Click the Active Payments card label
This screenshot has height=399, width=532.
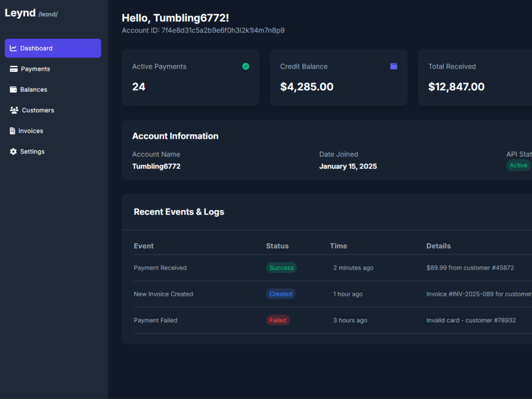tap(159, 67)
